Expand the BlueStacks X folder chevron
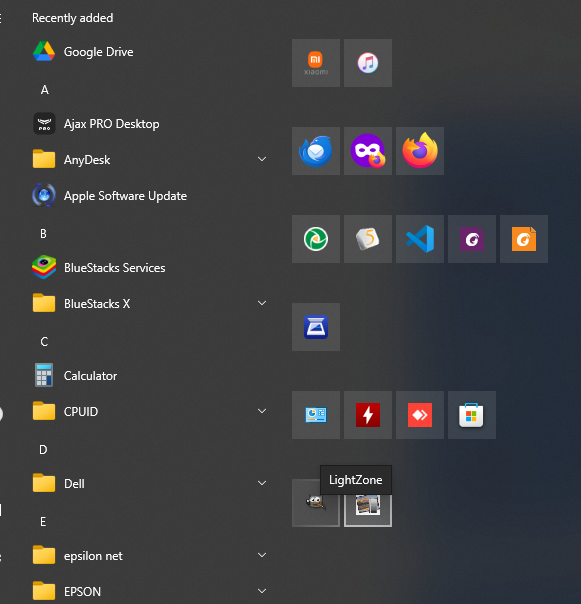The height and width of the screenshot is (604, 581). (262, 303)
